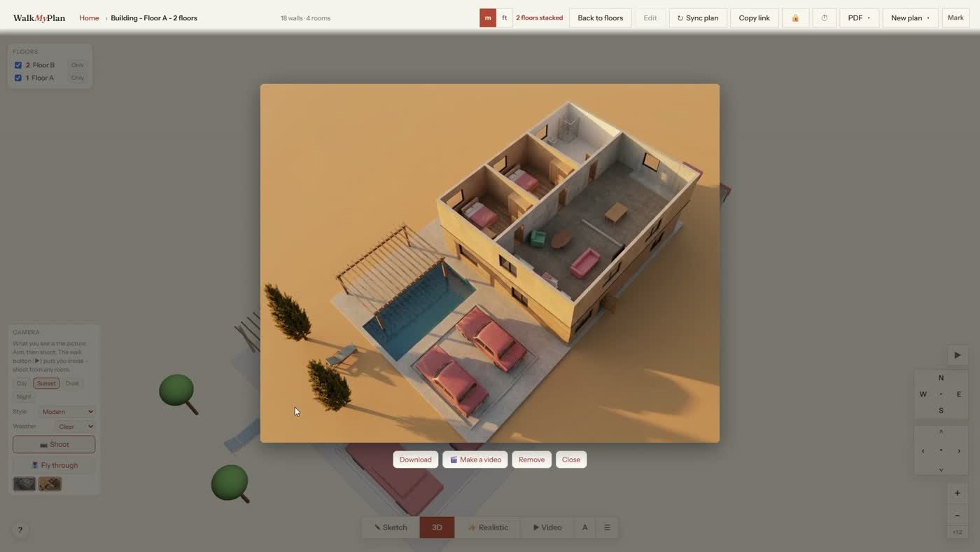Click the timer icon button

click(x=824, y=18)
